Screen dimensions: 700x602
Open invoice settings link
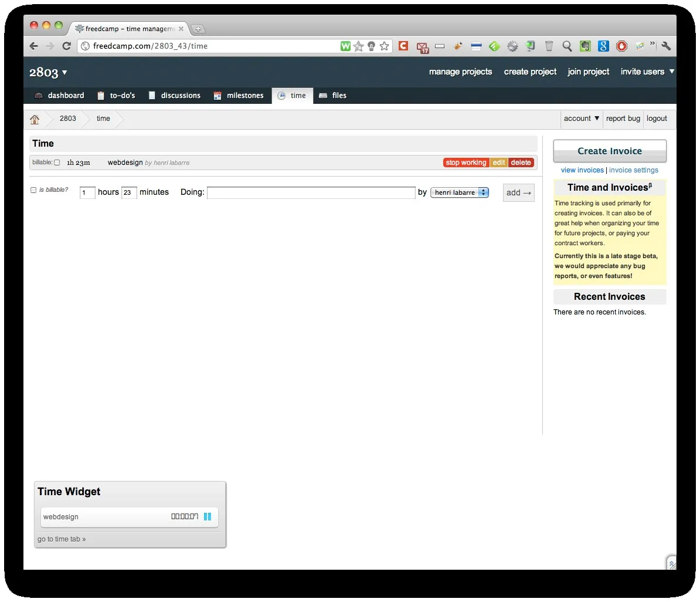pyautogui.click(x=634, y=170)
